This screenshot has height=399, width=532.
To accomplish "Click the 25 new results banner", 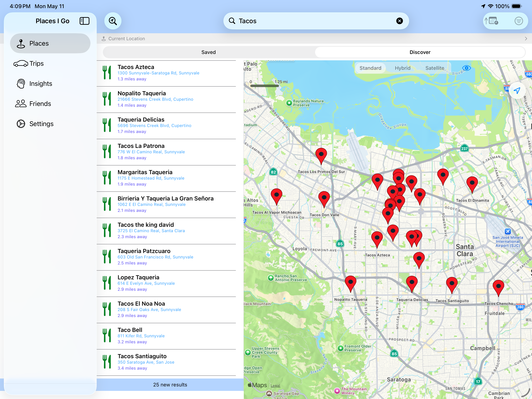I will click(x=170, y=385).
